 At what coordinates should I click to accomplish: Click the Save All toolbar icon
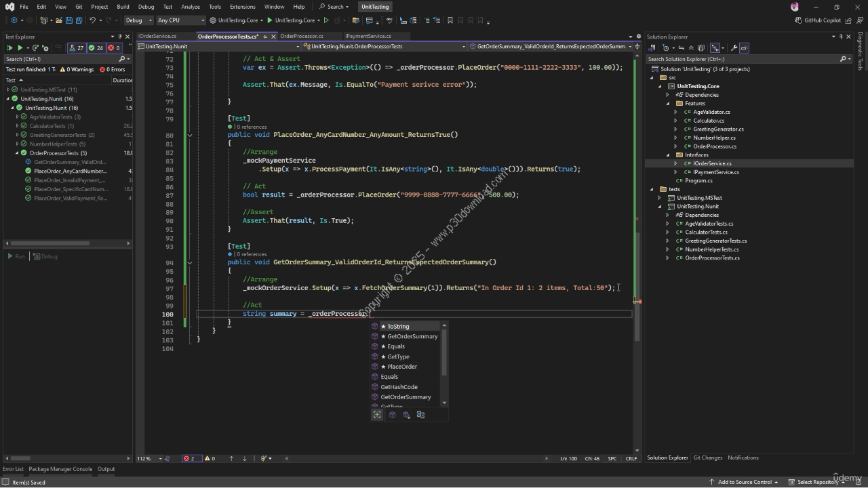(x=79, y=20)
